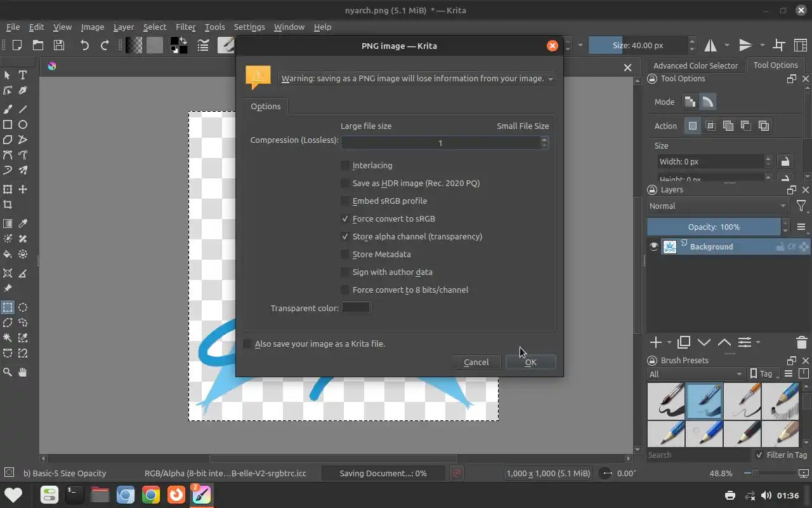Click the Save document toolbar icon
Image resolution: width=812 pixels, height=508 pixels.
tap(59, 45)
